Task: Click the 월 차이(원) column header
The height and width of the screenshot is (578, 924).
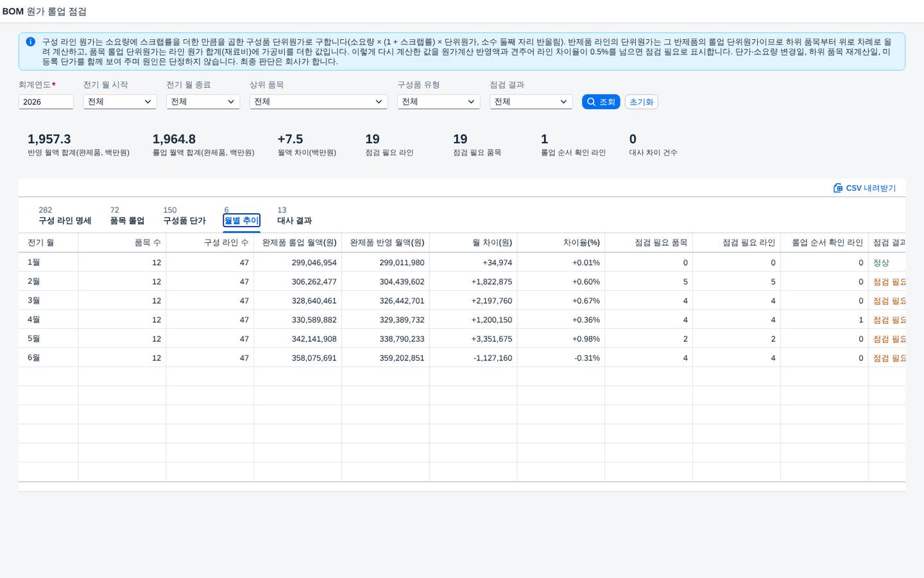Action: [x=474, y=243]
